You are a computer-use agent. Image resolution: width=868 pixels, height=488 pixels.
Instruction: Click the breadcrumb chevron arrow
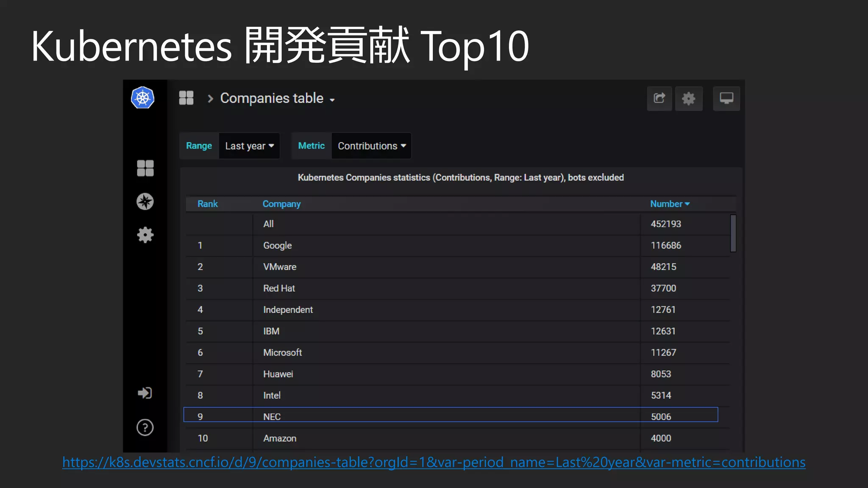click(210, 99)
